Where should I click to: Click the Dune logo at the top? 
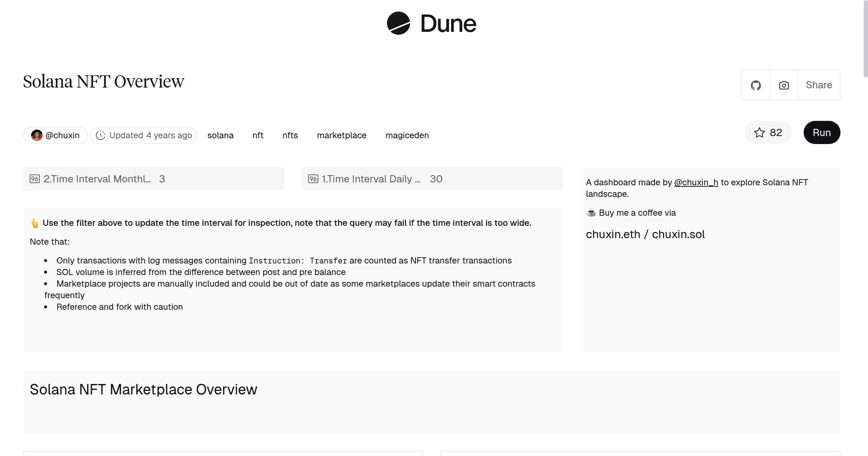[432, 24]
